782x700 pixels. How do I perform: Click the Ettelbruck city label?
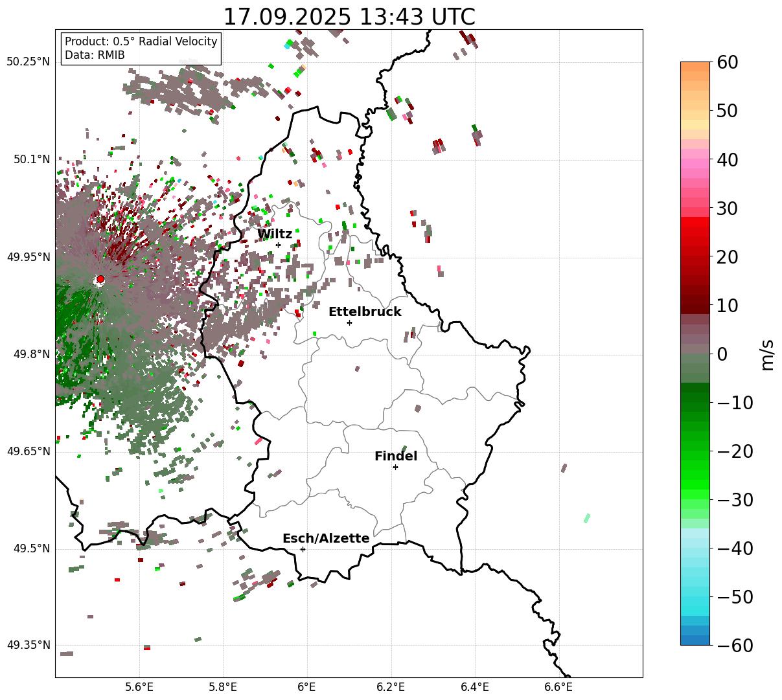click(365, 312)
